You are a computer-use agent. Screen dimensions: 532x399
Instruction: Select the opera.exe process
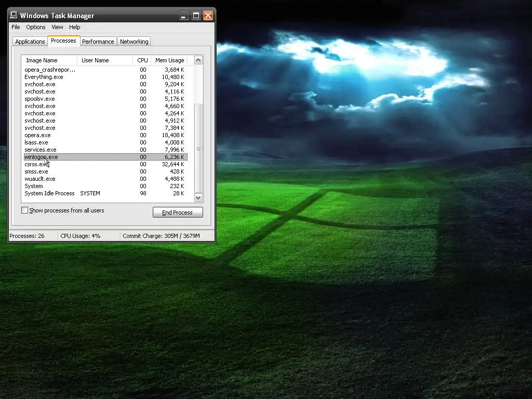coord(105,135)
